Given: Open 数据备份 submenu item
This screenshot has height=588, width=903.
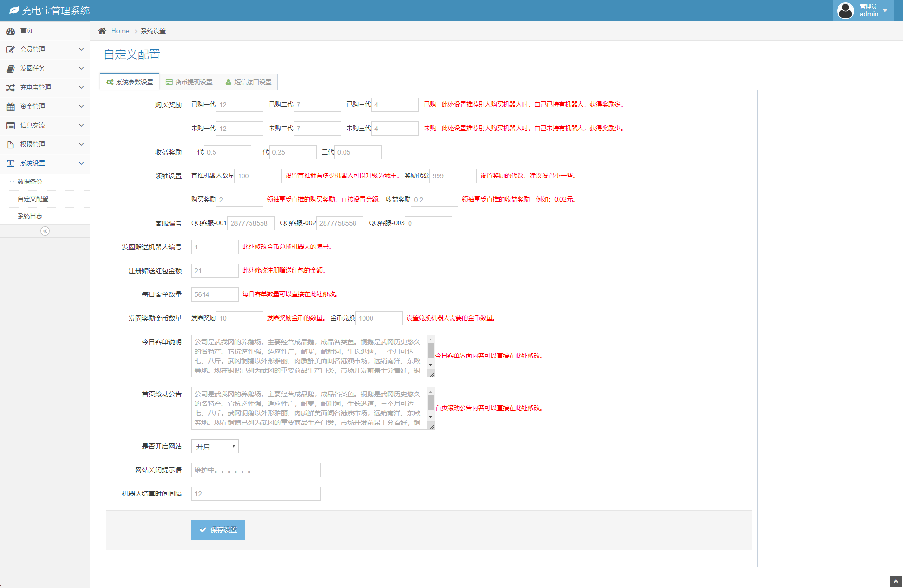Looking at the screenshot, I should coord(45,182).
